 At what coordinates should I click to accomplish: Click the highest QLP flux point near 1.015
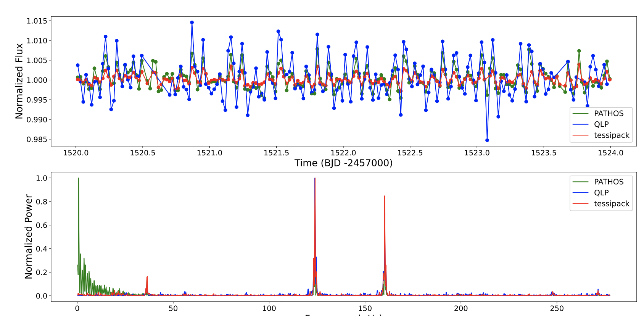coord(192,23)
